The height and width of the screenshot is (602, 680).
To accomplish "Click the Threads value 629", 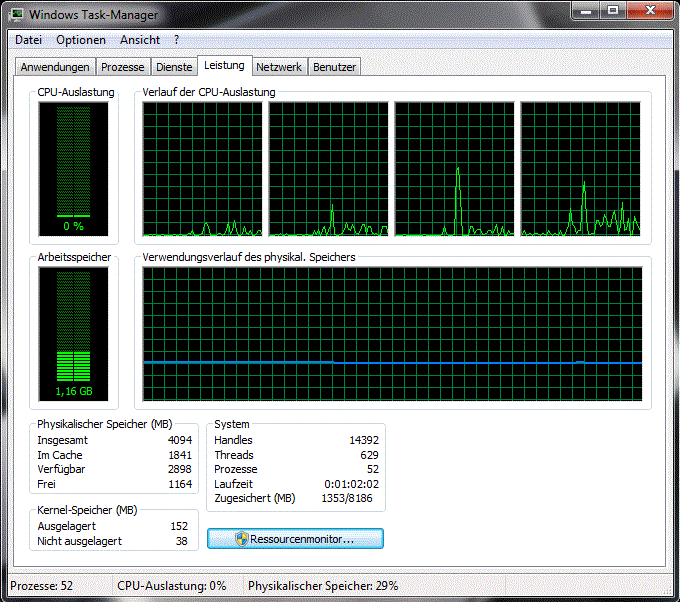I will click(x=369, y=455).
